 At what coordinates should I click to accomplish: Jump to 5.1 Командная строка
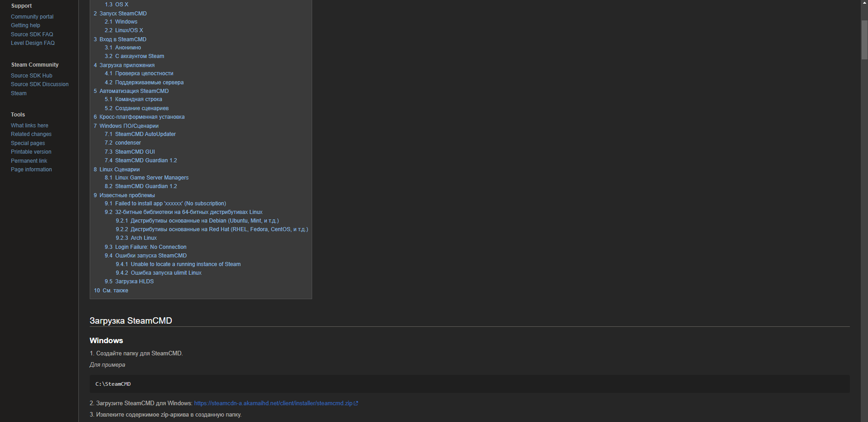(133, 99)
